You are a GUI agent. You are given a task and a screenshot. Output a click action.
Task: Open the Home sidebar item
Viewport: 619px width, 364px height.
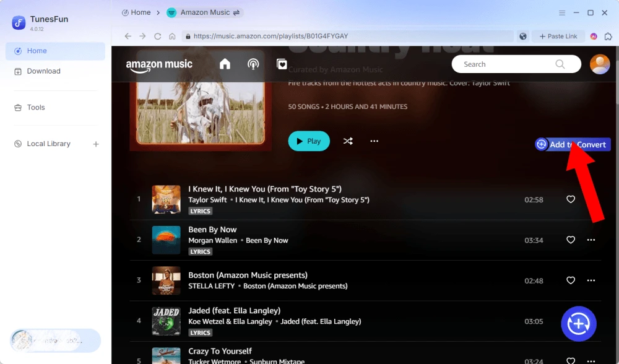55,51
